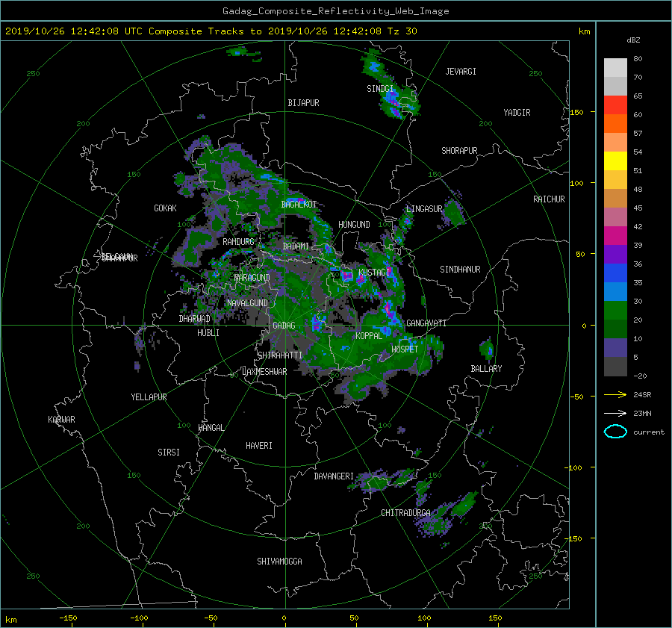Click the HUNGUND city label

pyautogui.click(x=354, y=225)
